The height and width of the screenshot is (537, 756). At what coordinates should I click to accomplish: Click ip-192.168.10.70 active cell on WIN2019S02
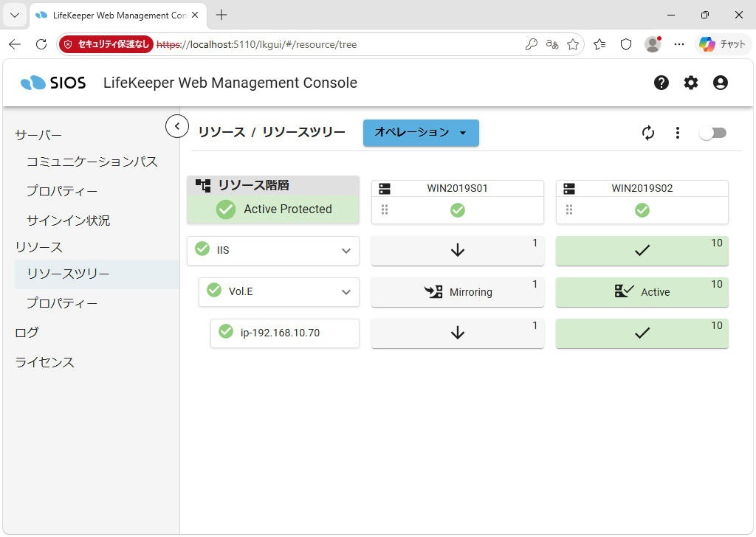point(642,333)
